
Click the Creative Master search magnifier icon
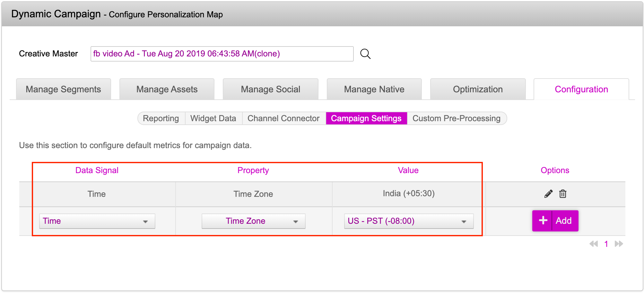point(365,54)
